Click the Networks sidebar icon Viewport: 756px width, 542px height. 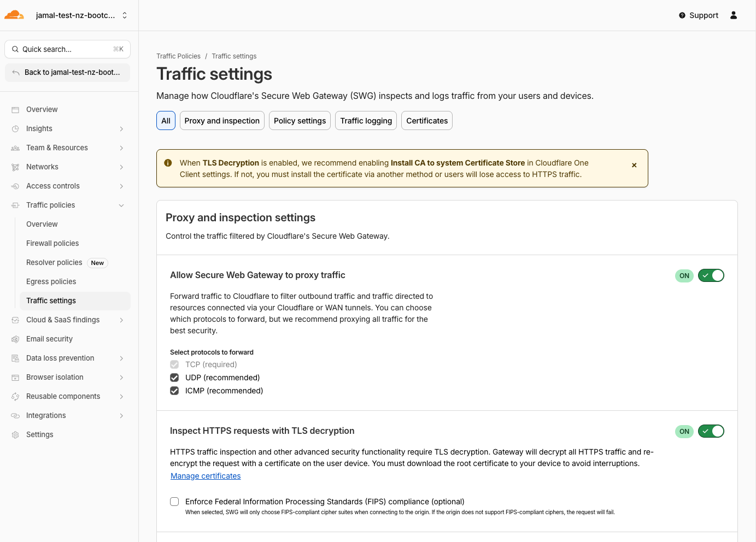click(x=15, y=167)
